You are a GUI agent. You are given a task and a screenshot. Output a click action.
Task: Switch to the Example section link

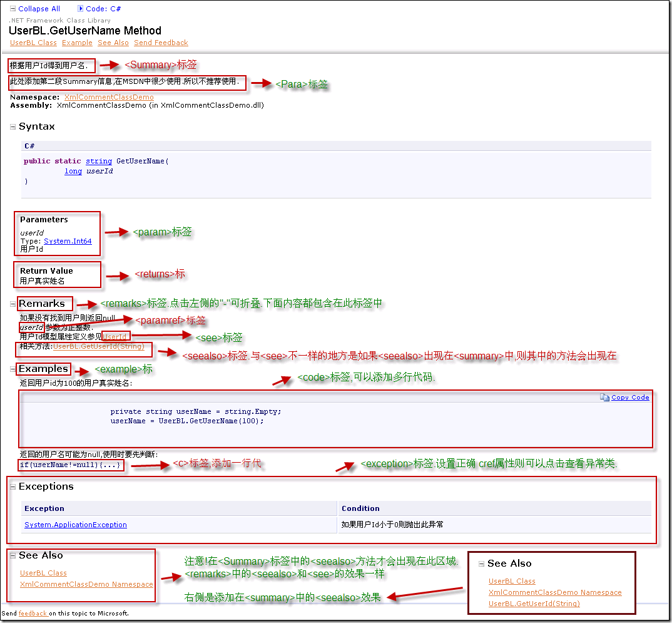click(x=76, y=43)
